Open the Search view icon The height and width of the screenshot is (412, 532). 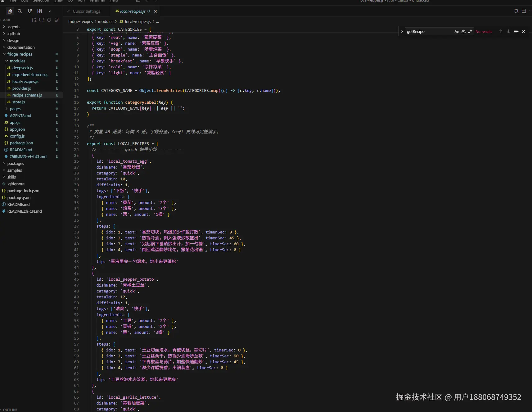click(20, 11)
